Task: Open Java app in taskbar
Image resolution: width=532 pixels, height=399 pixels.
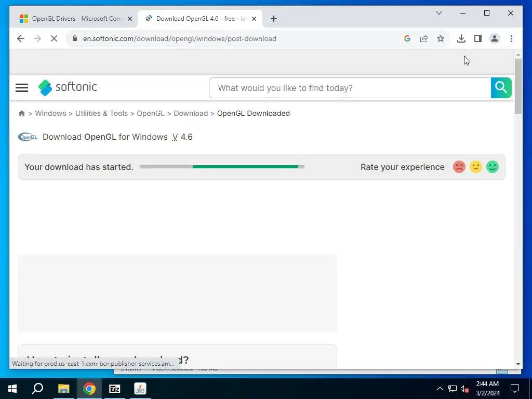Action: point(140,389)
